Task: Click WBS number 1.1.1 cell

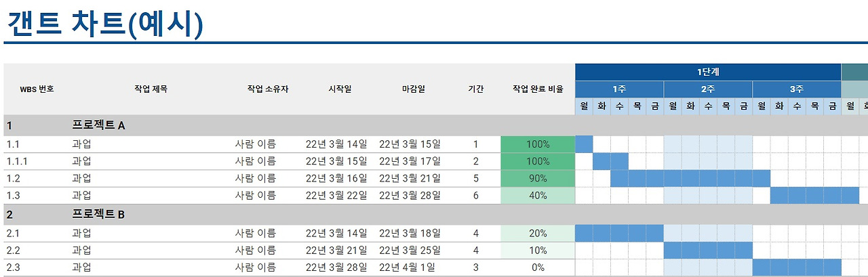Action: pyautogui.click(x=17, y=161)
